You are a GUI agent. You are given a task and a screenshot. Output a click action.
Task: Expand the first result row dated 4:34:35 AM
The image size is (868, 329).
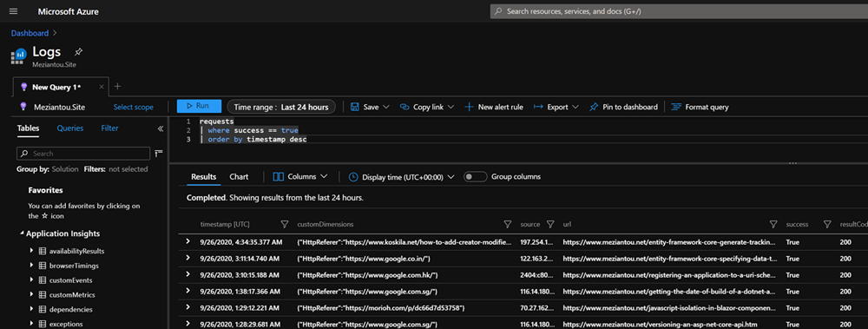tap(188, 241)
